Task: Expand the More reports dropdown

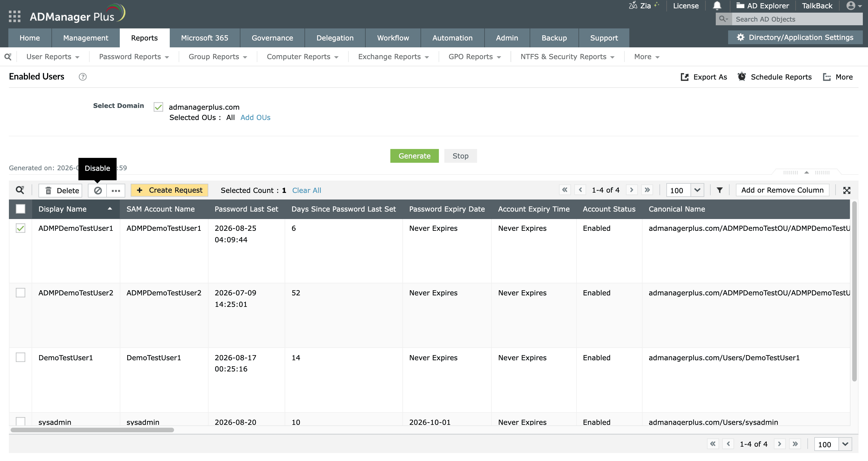Action: (x=646, y=57)
